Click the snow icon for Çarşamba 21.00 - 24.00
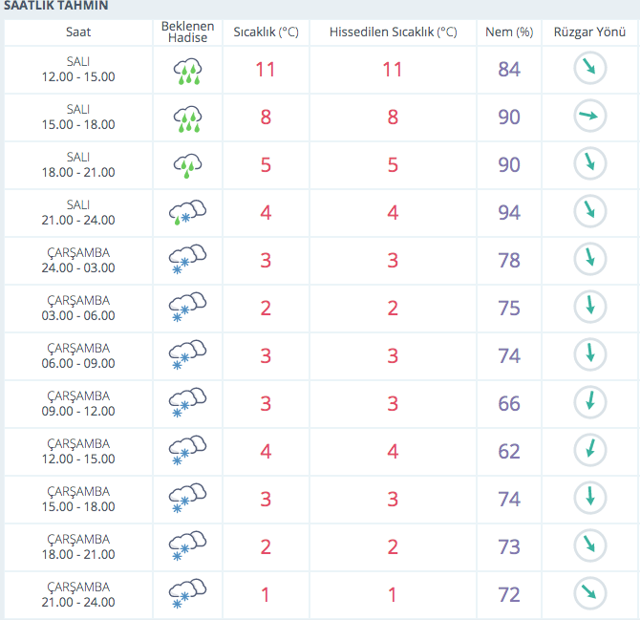Viewport: 640px width, 620px height. [x=187, y=595]
